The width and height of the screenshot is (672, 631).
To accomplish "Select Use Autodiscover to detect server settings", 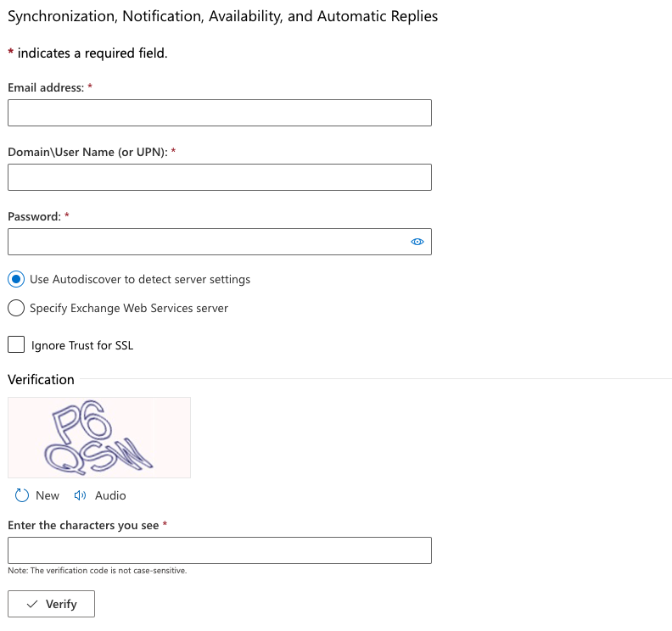I will click(x=16, y=279).
